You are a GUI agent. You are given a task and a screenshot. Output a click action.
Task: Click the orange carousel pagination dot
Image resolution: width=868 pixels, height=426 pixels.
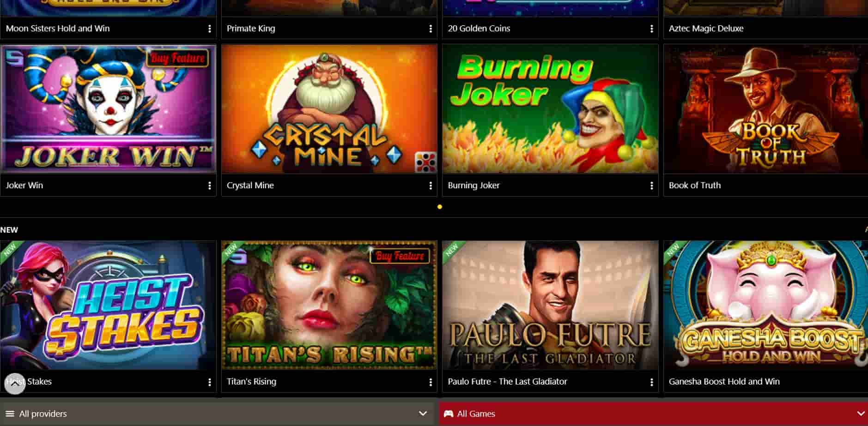point(440,207)
